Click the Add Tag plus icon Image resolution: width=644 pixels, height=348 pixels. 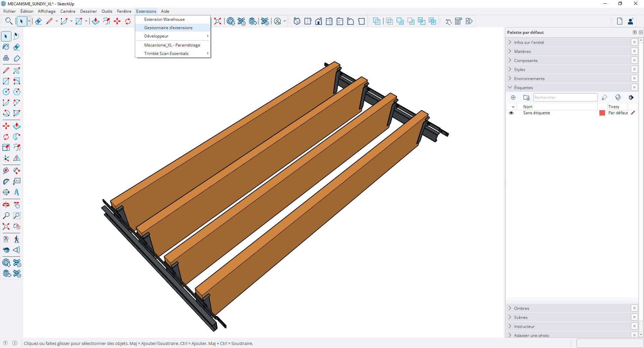(x=513, y=97)
